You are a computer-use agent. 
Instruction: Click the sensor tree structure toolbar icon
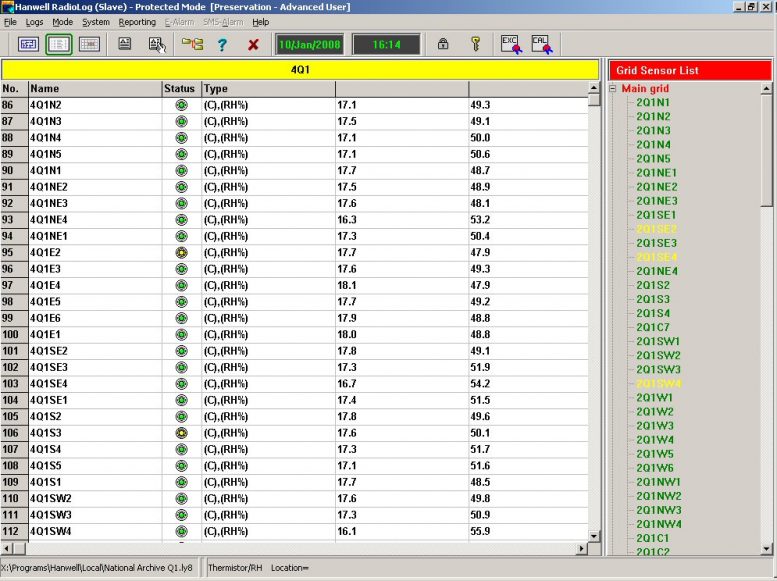tap(192, 44)
